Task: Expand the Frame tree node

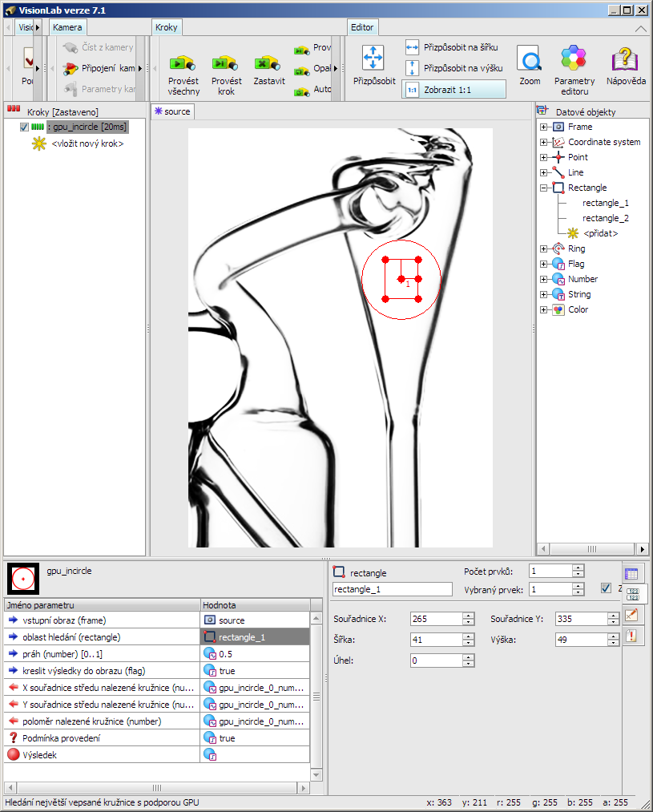Action: click(544, 127)
